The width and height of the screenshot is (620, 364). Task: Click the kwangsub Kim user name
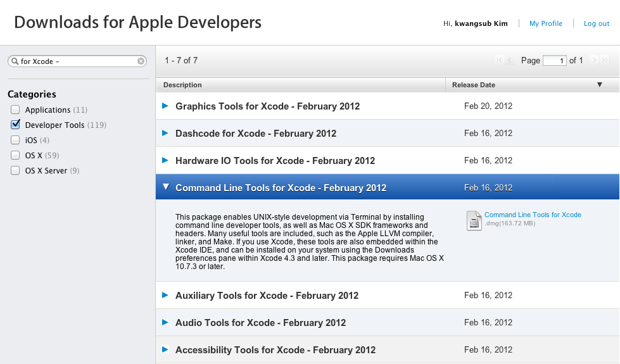tap(481, 23)
